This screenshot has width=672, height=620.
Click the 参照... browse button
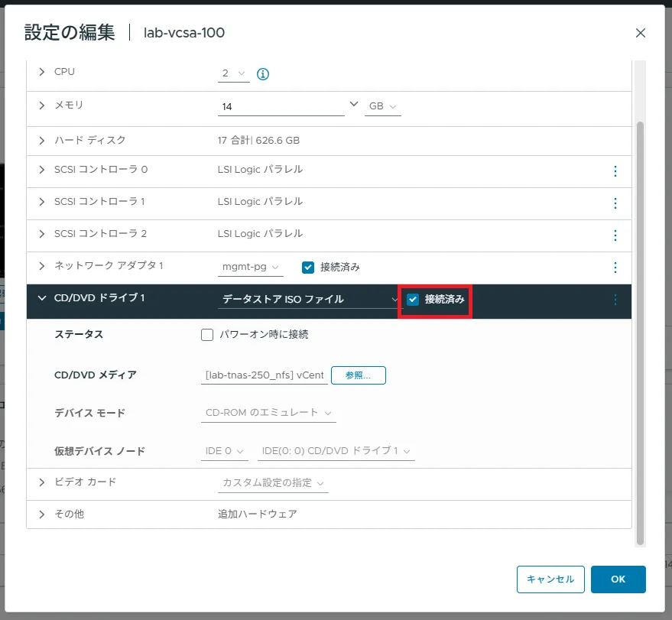pos(359,375)
